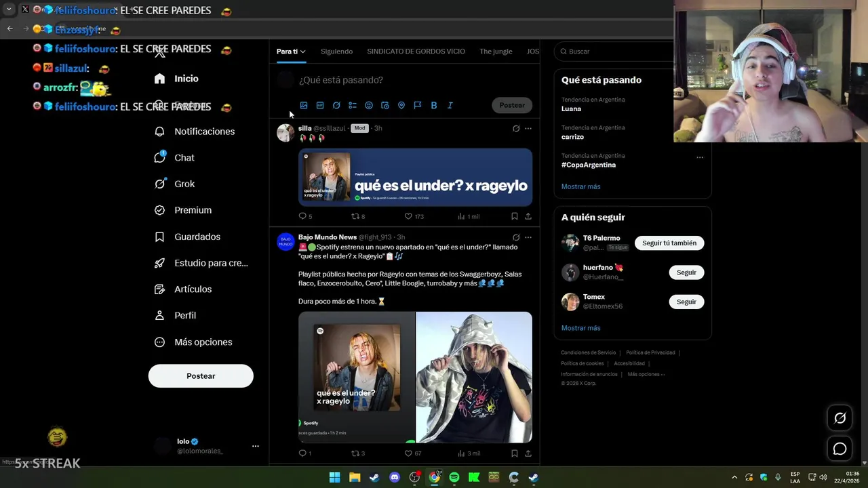This screenshot has width=868, height=488.
Task: Open Notificaciones from the sidebar
Action: [195, 131]
